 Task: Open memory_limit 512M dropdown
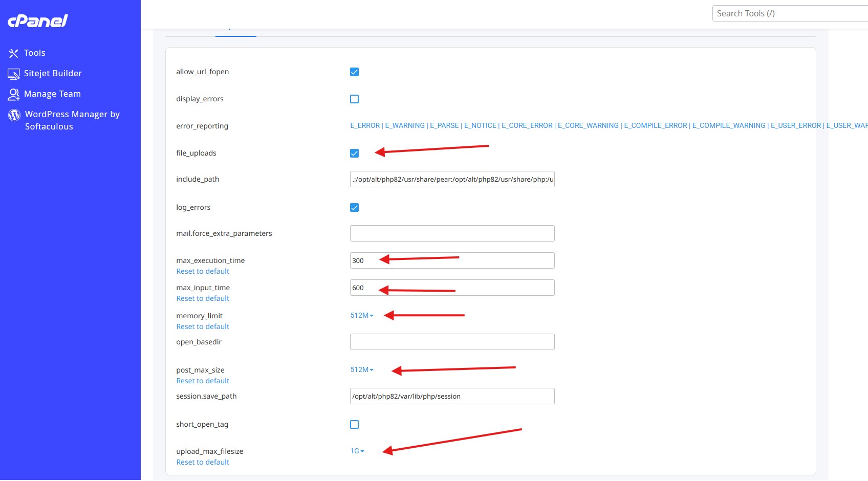[362, 316]
